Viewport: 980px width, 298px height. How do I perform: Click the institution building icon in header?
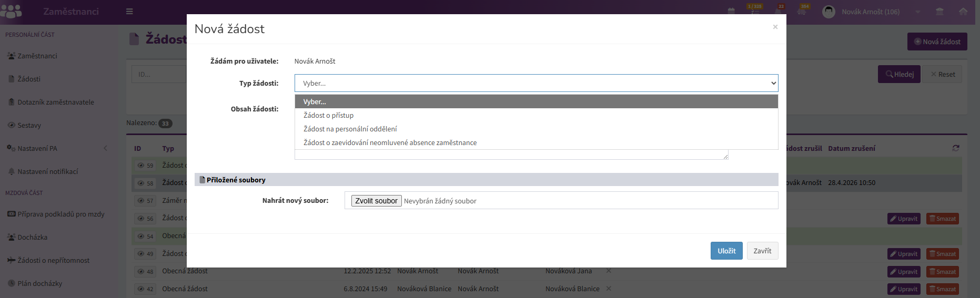(939, 12)
